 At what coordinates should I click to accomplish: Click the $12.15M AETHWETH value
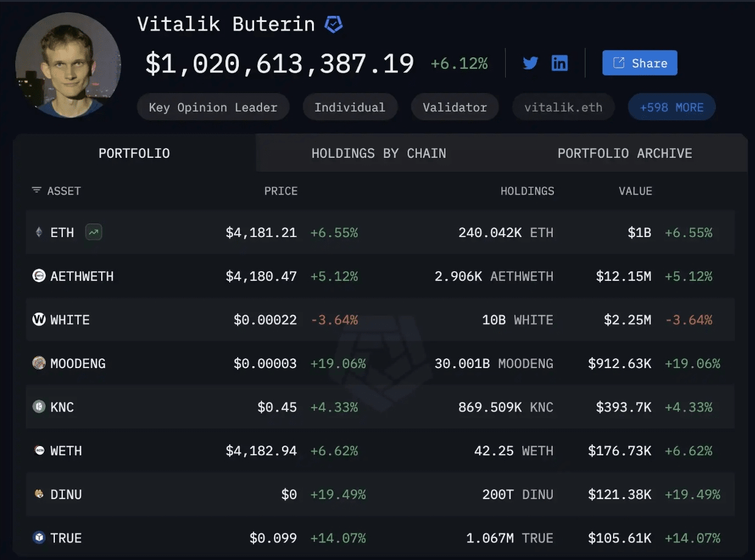pos(624,276)
